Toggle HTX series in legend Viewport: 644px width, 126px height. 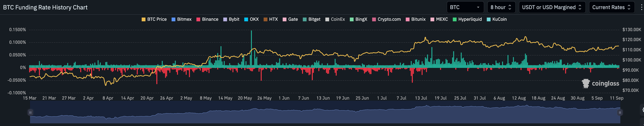tap(270, 19)
